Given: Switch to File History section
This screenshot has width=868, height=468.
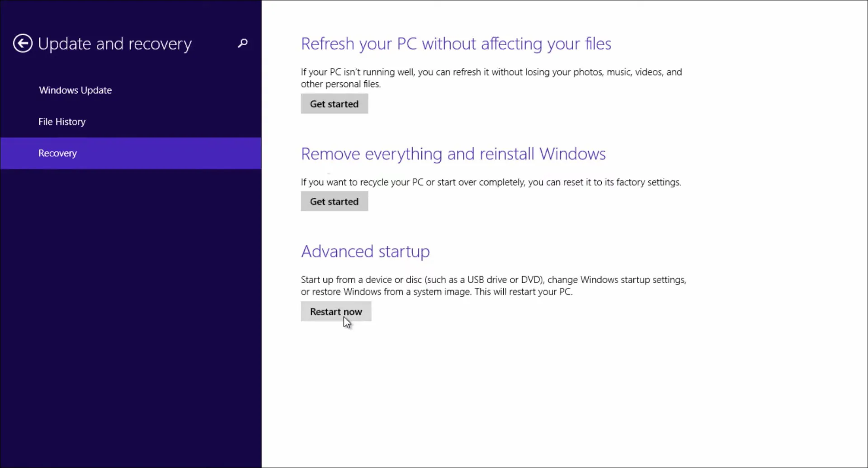Looking at the screenshot, I should point(61,122).
